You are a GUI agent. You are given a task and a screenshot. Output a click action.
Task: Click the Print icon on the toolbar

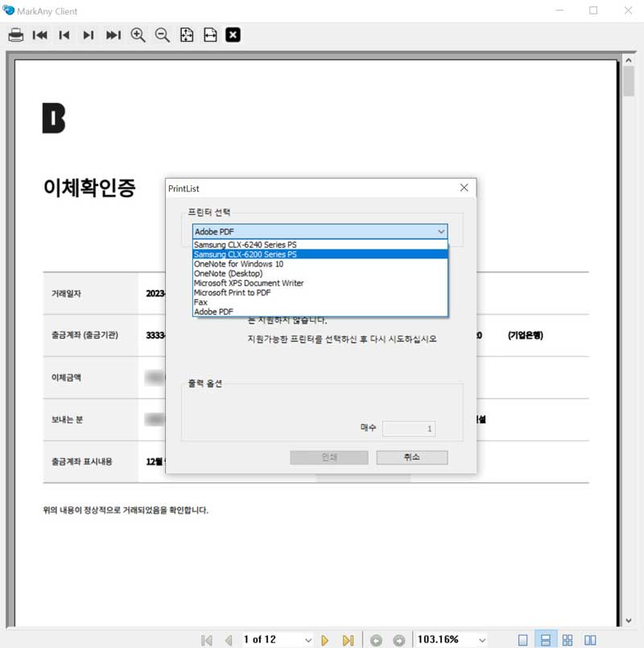[x=15, y=35]
